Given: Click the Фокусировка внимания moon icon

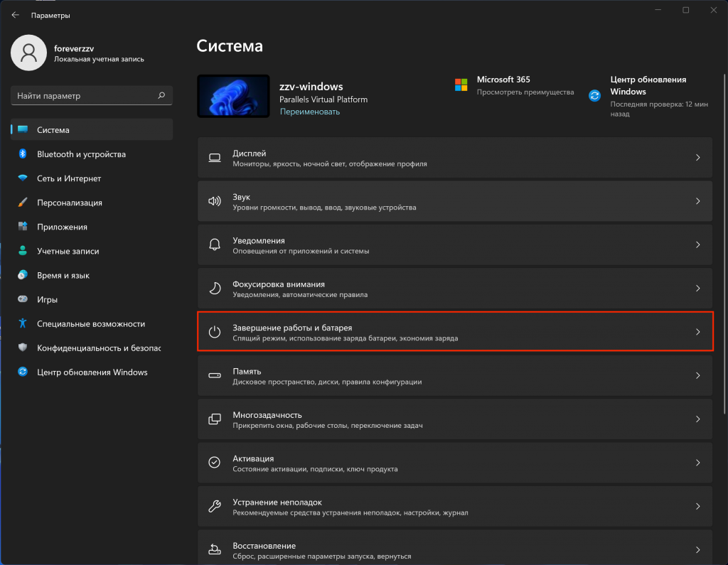Looking at the screenshot, I should [215, 289].
